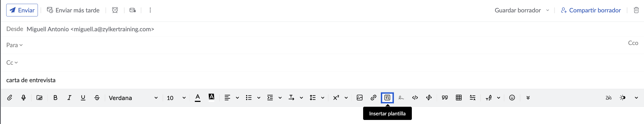644x124 pixels.
Task: Toggle underline text formatting
Action: click(x=83, y=98)
